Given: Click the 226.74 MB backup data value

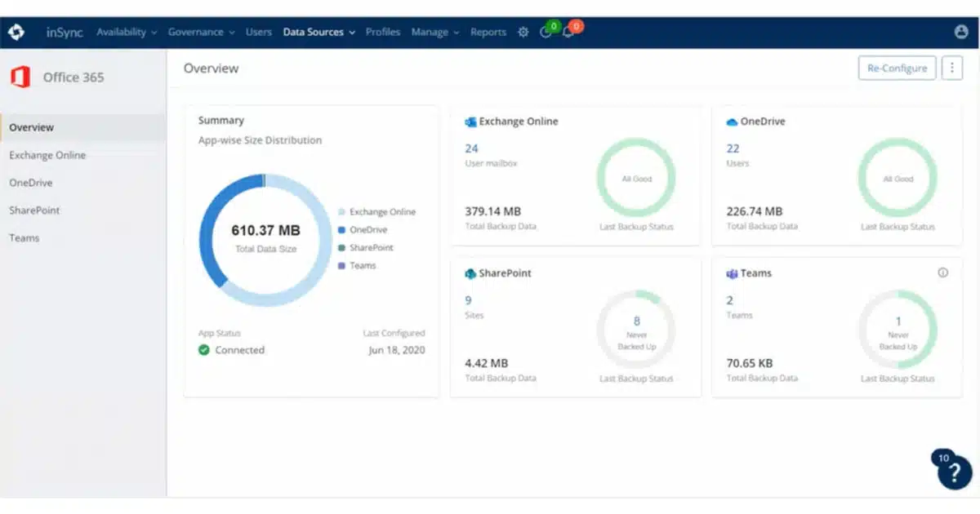Looking at the screenshot, I should point(754,211).
